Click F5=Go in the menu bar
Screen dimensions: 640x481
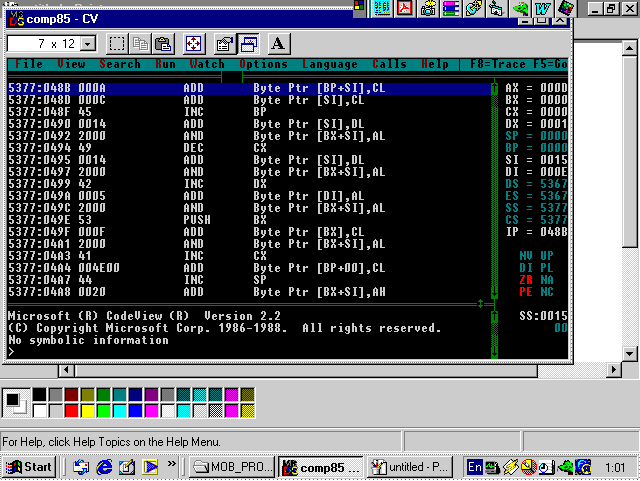coord(550,64)
